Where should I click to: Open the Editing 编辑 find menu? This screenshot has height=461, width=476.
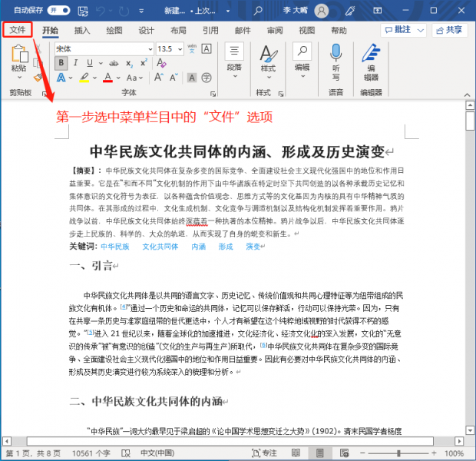tap(302, 61)
